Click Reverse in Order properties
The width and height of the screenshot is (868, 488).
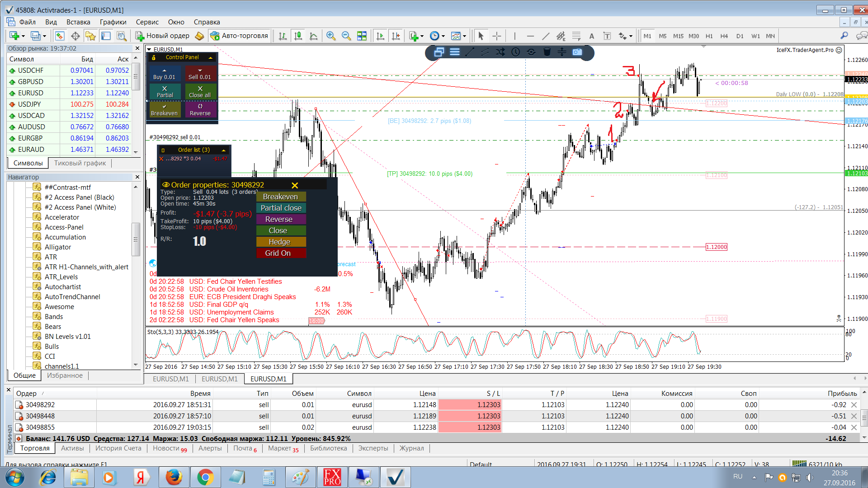[x=281, y=219]
